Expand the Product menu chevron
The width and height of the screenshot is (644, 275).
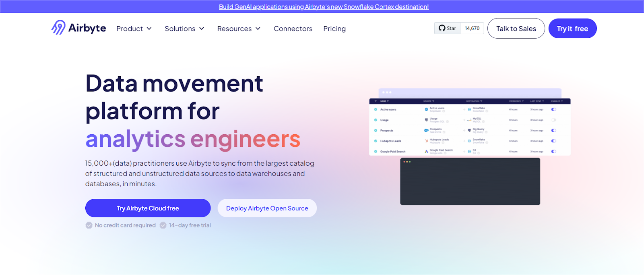(x=149, y=29)
